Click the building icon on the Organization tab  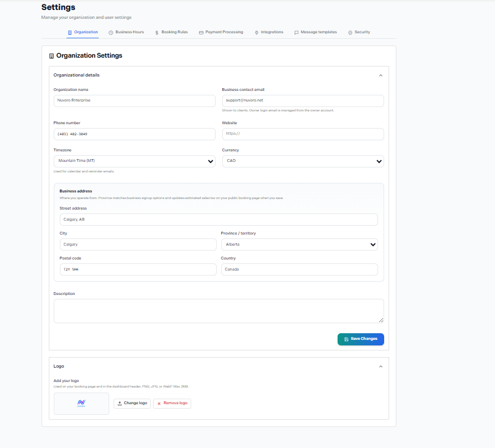70,33
